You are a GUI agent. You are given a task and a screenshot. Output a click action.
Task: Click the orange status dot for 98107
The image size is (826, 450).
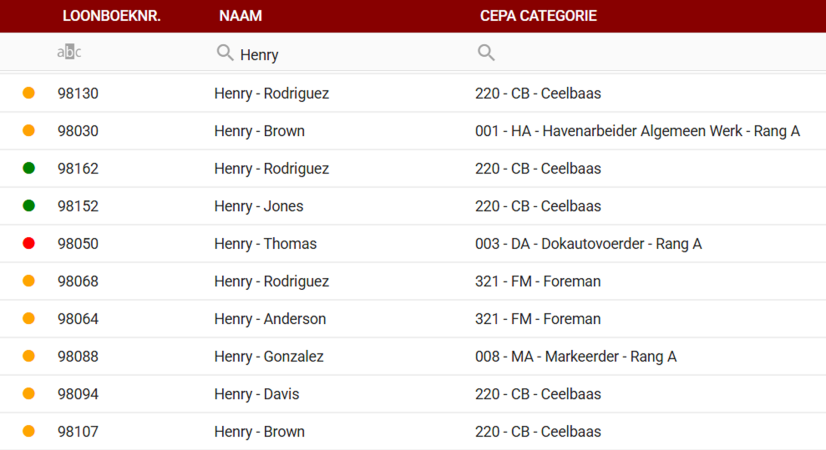click(x=29, y=431)
